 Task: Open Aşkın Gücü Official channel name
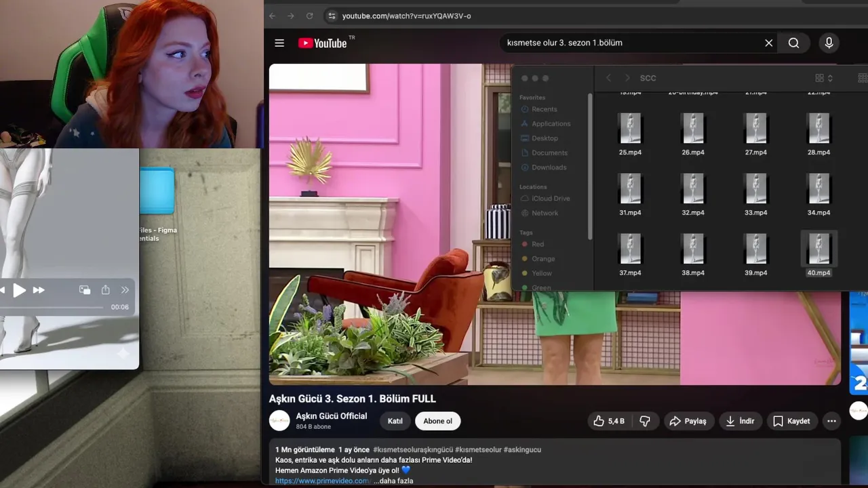pyautogui.click(x=332, y=416)
